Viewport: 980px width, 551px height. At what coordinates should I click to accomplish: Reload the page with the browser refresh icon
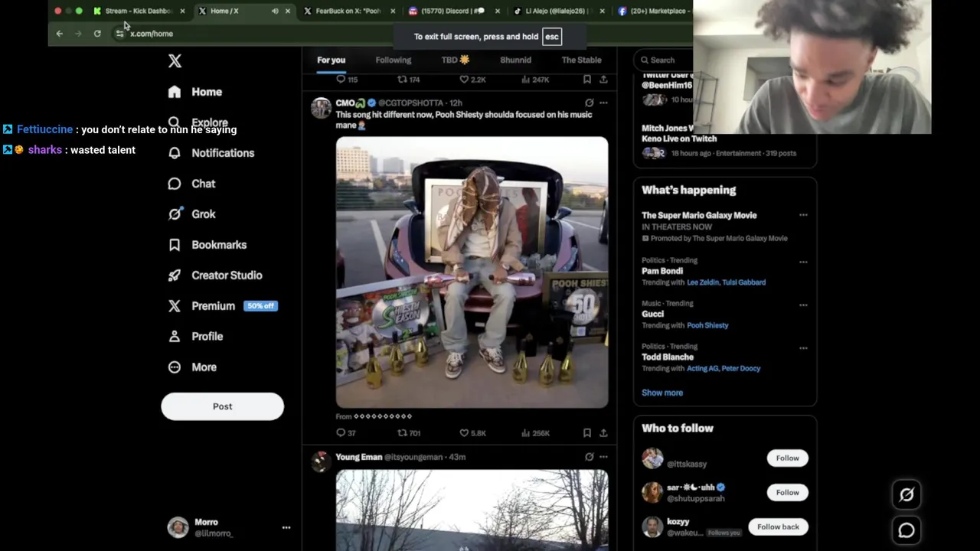click(x=97, y=34)
